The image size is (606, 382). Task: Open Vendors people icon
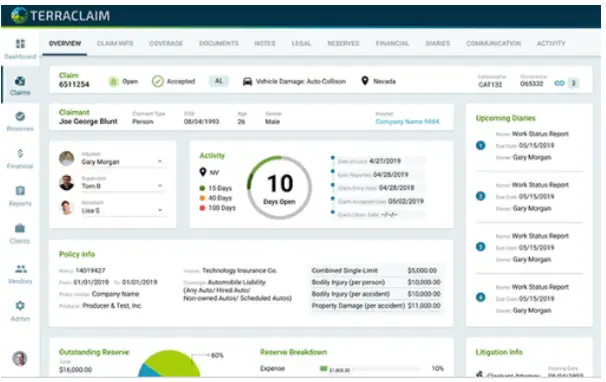[x=20, y=268]
